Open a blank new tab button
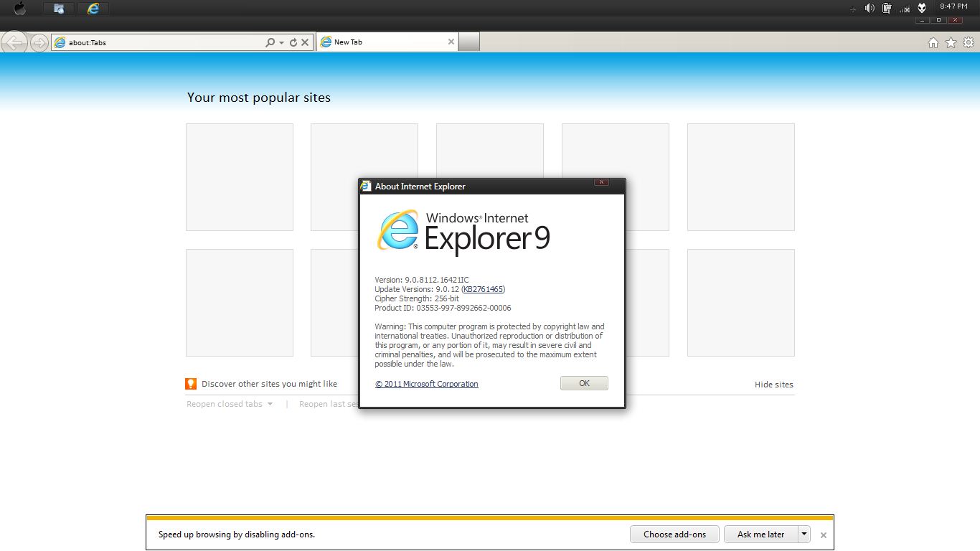 pyautogui.click(x=468, y=42)
